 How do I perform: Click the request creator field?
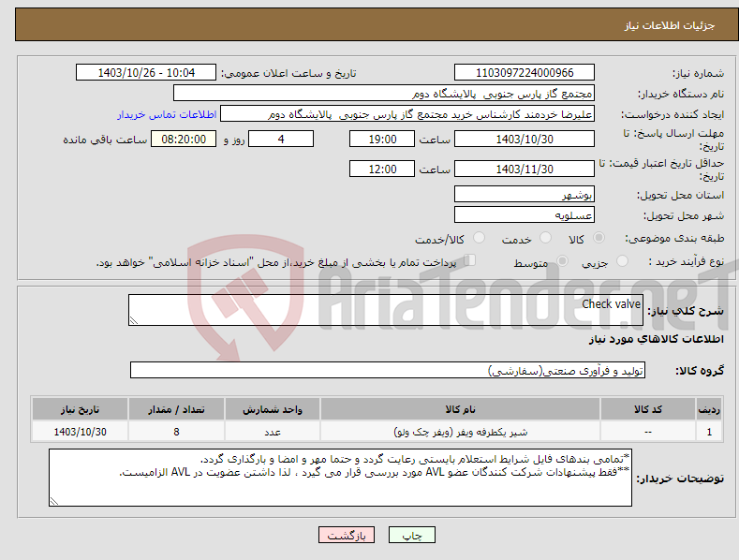407,113
